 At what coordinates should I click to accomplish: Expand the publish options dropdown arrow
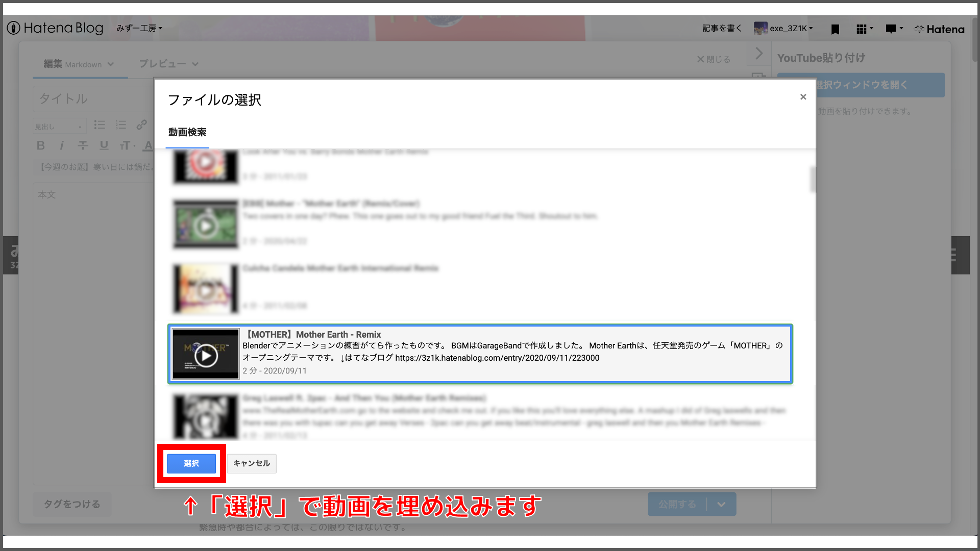[x=721, y=504]
